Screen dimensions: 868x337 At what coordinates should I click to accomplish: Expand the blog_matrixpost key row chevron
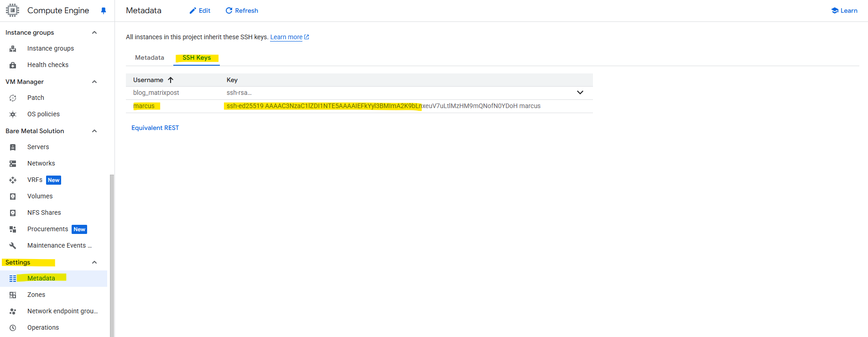pyautogui.click(x=580, y=93)
